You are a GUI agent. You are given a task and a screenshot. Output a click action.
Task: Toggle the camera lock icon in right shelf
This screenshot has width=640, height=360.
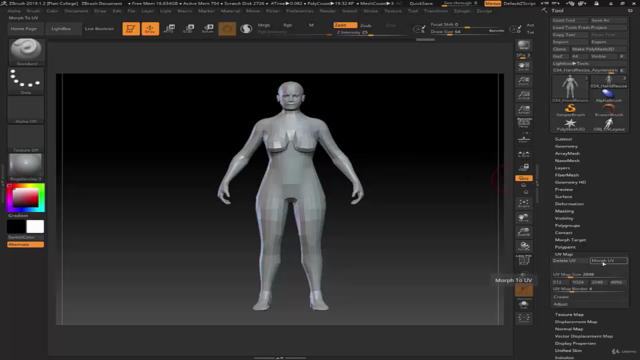524,168
